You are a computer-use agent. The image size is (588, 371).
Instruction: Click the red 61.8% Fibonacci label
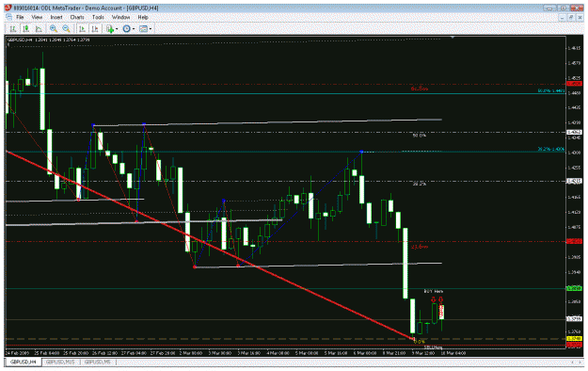[420, 89]
